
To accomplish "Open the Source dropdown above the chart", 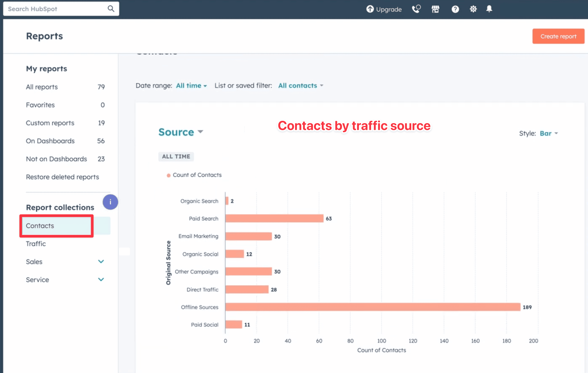I will pyautogui.click(x=181, y=132).
